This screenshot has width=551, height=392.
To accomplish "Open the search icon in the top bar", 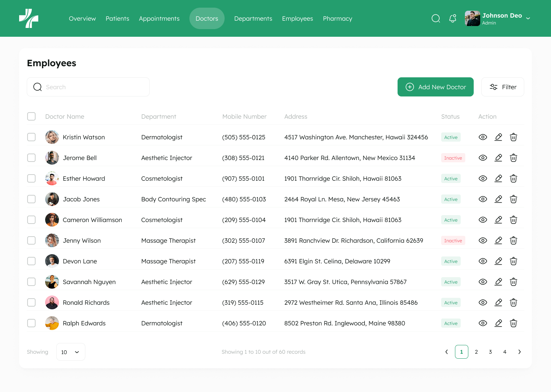I will 436,18.
